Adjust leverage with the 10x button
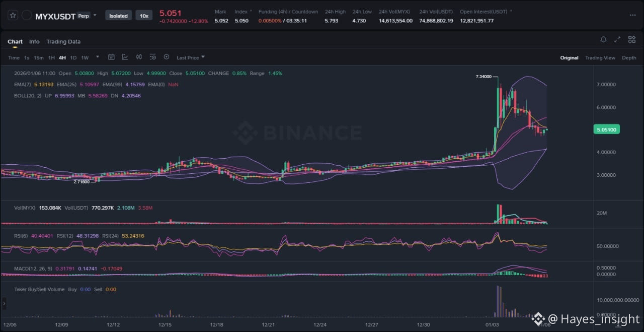Screen dimensions: 644x332 click(144, 16)
